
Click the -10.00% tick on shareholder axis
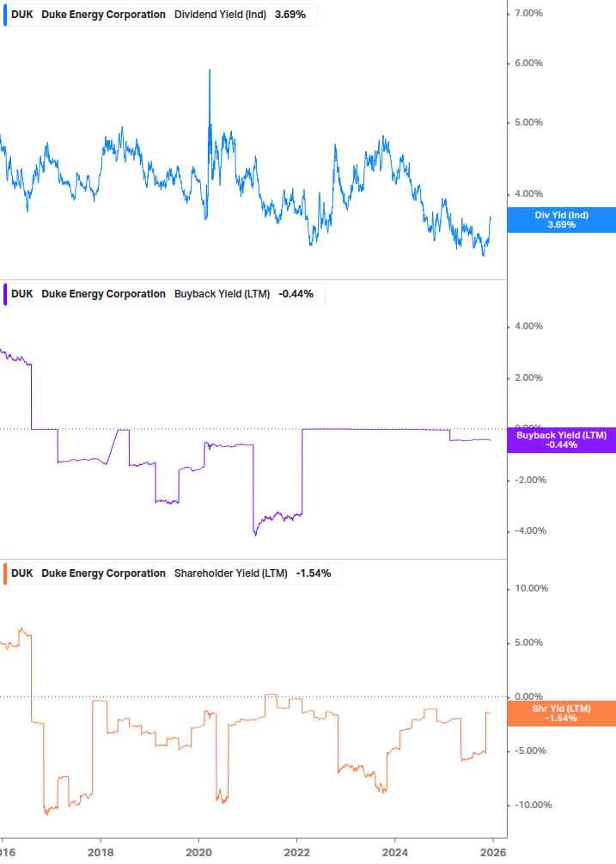coord(533,805)
